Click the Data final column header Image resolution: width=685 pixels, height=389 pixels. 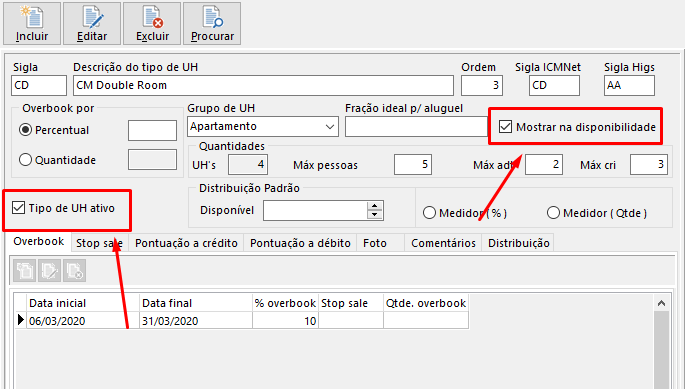196,303
